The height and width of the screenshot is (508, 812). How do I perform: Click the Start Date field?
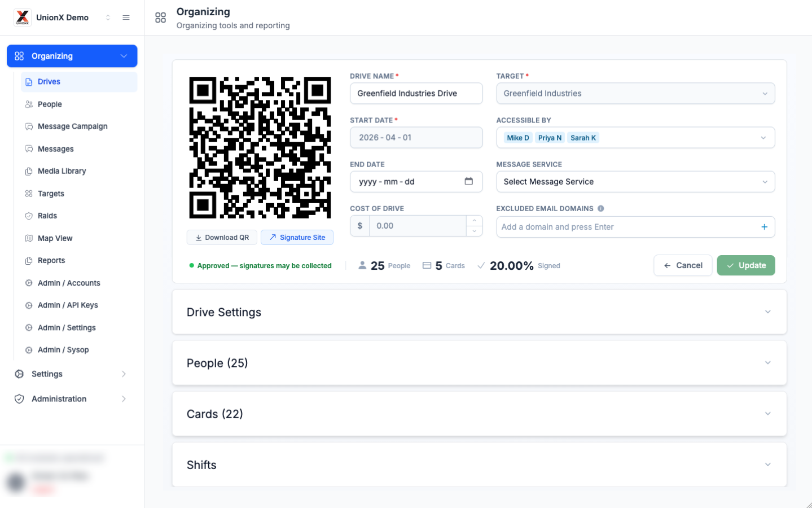(416, 138)
